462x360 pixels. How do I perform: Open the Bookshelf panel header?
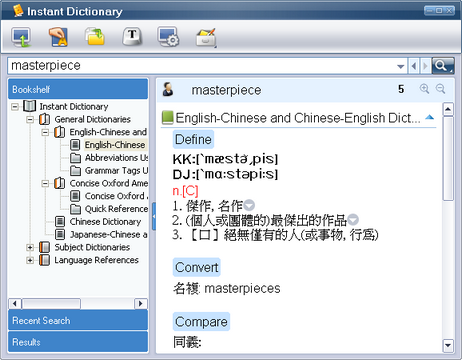click(78, 89)
